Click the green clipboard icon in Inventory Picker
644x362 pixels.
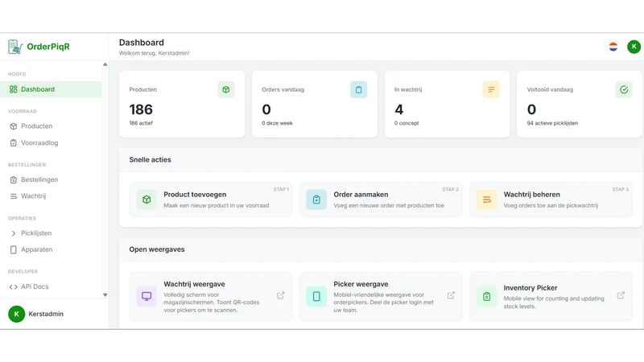click(x=487, y=296)
